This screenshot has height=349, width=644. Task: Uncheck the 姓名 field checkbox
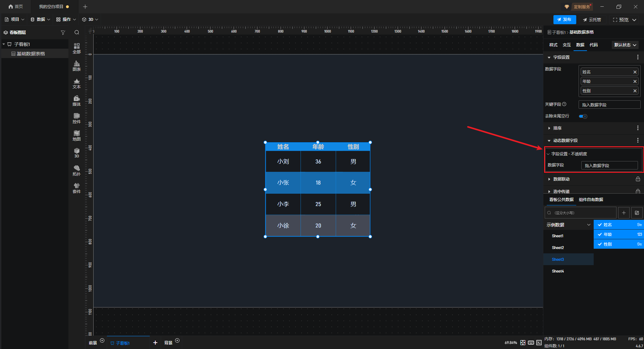[600, 225]
